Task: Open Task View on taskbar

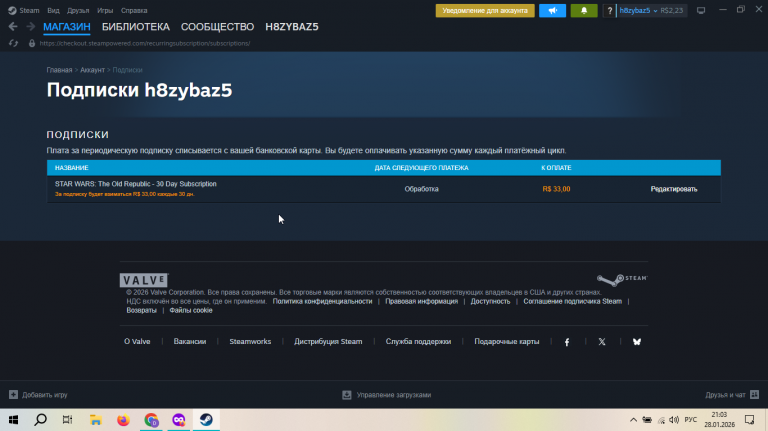Action: pyautogui.click(x=68, y=420)
